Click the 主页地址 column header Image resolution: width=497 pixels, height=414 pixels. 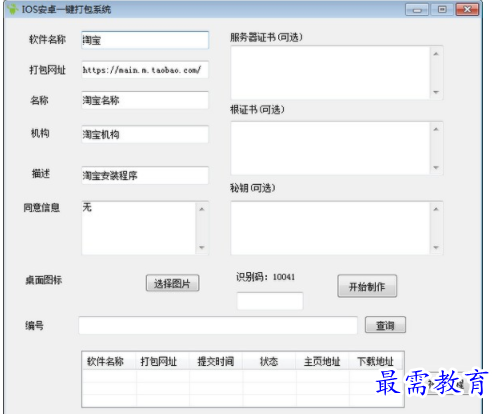click(322, 361)
